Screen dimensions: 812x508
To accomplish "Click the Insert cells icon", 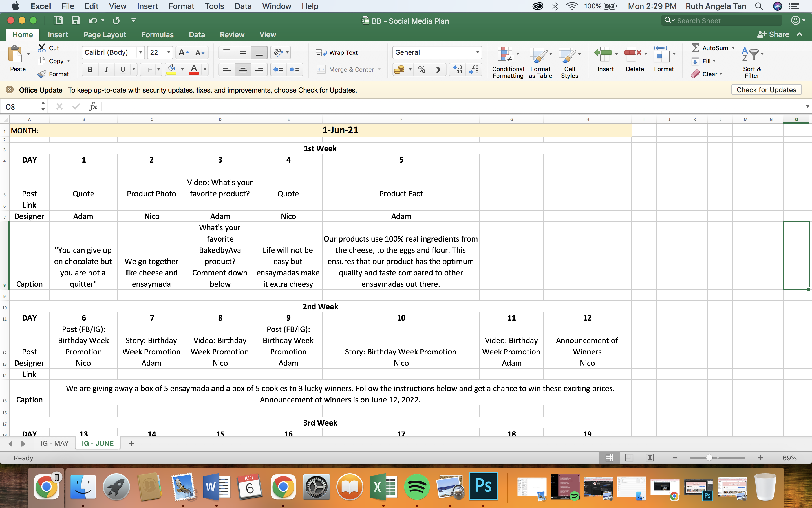I will click(603, 54).
